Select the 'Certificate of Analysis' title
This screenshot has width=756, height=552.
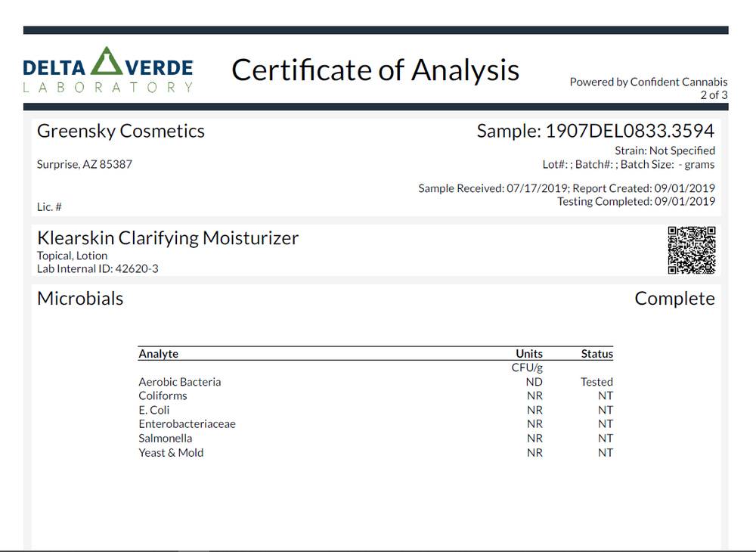[x=375, y=70]
